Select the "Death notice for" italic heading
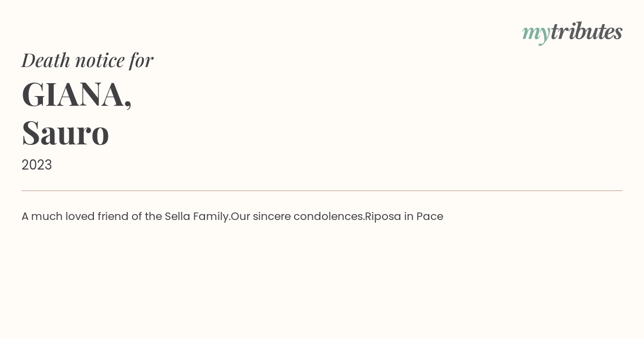 87,60
